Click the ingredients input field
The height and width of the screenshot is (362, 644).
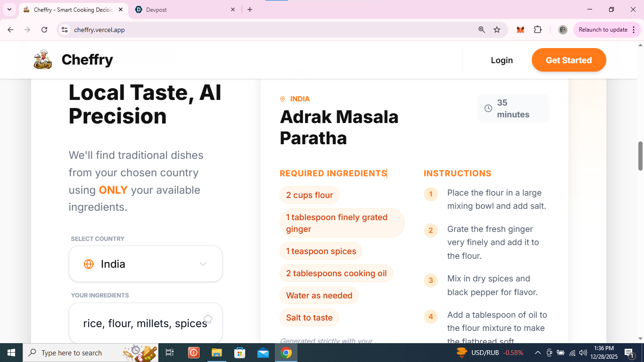[146, 323]
